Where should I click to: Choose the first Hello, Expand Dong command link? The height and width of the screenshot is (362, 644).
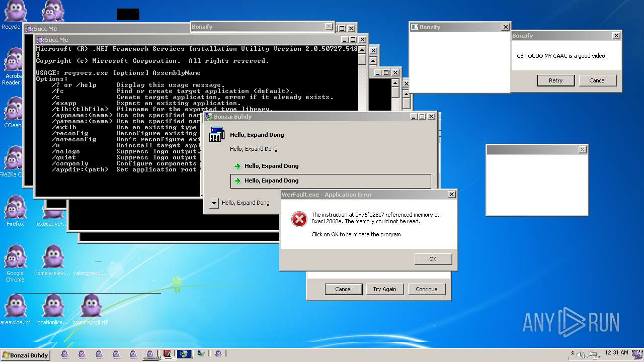coord(331,166)
